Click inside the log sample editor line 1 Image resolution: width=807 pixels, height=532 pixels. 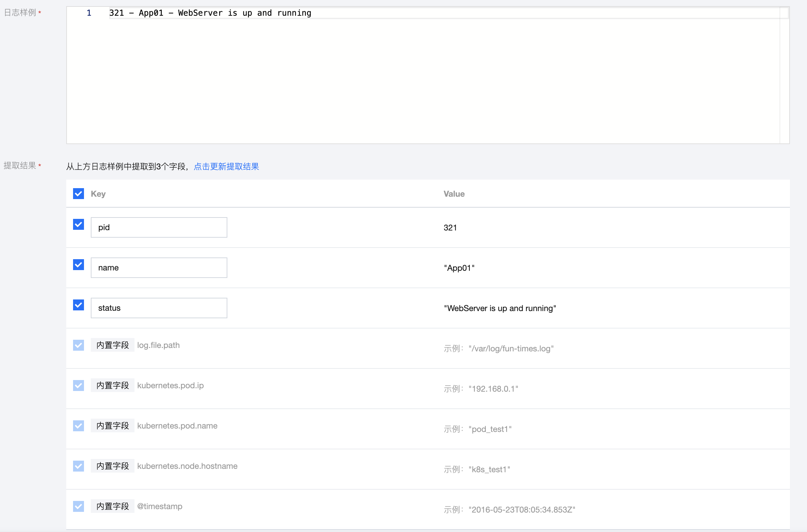210,13
